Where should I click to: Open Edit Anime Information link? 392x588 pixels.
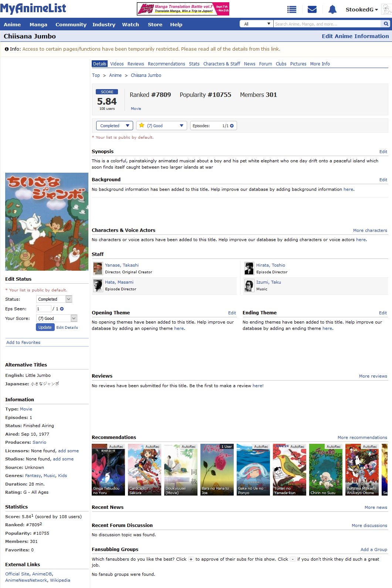(x=355, y=36)
